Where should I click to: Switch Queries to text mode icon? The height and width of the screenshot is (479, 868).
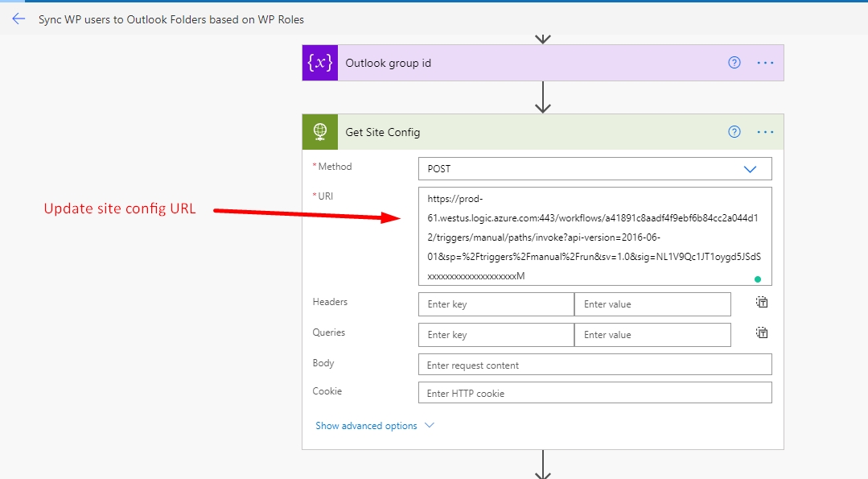pyautogui.click(x=762, y=332)
